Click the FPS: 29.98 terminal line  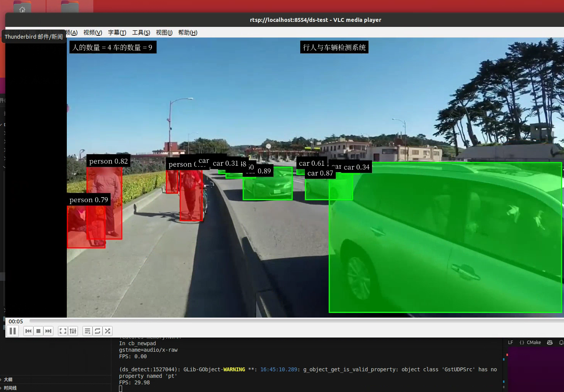(134, 382)
